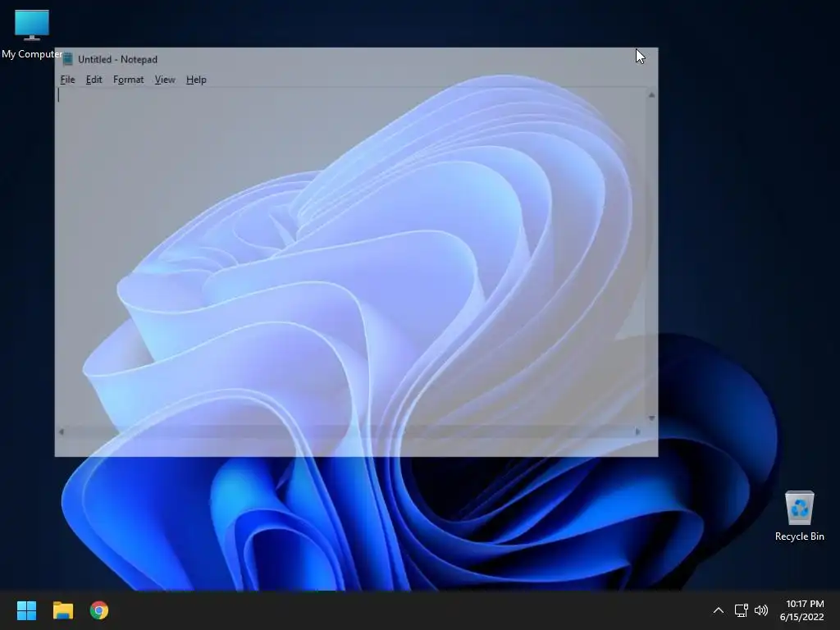Open File Explorer from the taskbar

[x=62, y=610]
